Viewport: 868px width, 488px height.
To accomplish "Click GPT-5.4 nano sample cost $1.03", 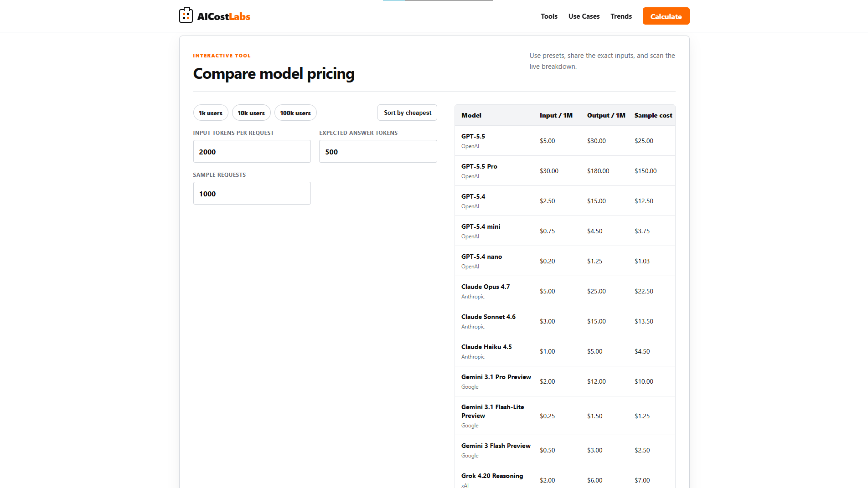I will click(x=642, y=261).
